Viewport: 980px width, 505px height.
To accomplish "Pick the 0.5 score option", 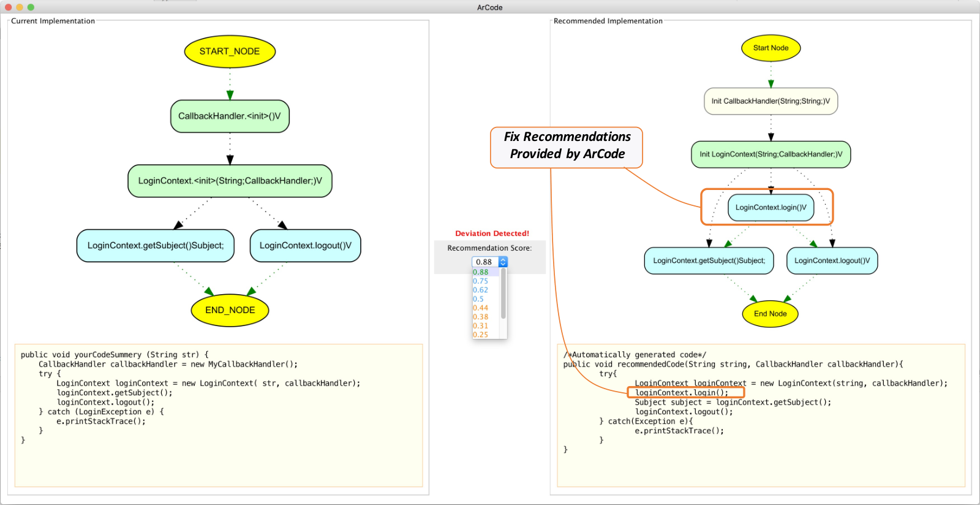I will pos(478,299).
